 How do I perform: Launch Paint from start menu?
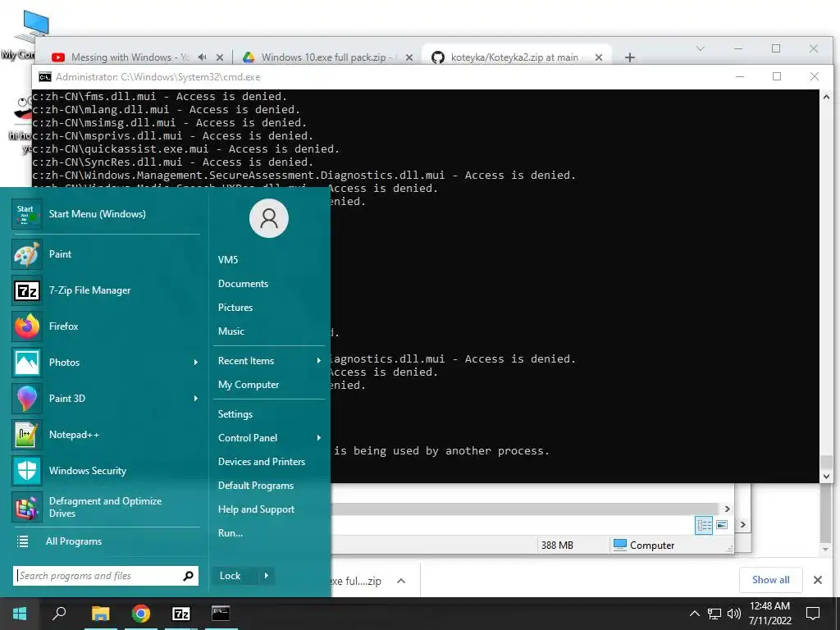pyautogui.click(x=106, y=254)
